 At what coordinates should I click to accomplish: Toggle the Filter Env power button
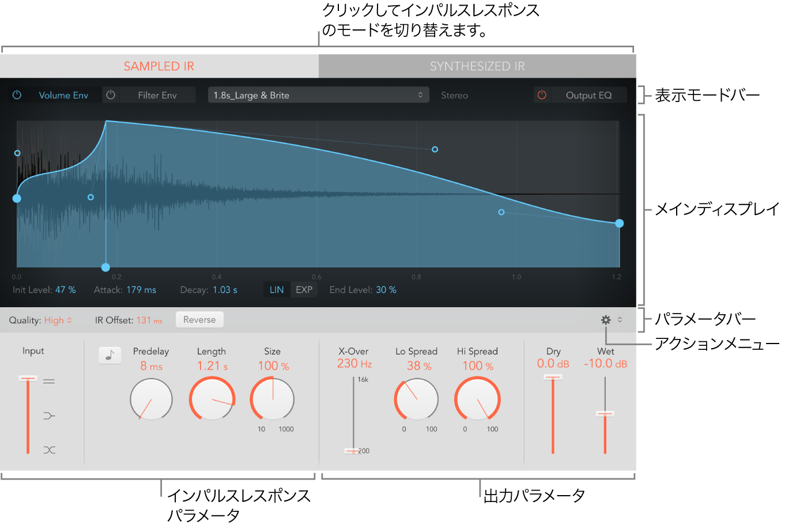pyautogui.click(x=110, y=95)
